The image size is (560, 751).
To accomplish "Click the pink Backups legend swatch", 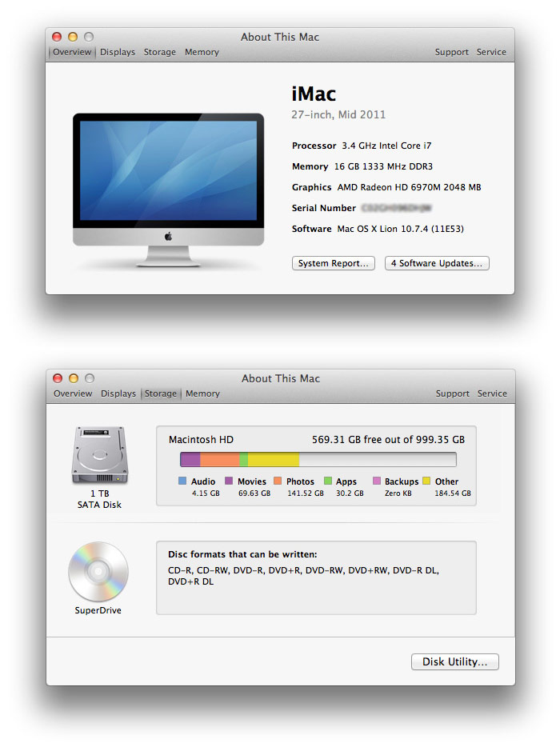I will pos(377,481).
